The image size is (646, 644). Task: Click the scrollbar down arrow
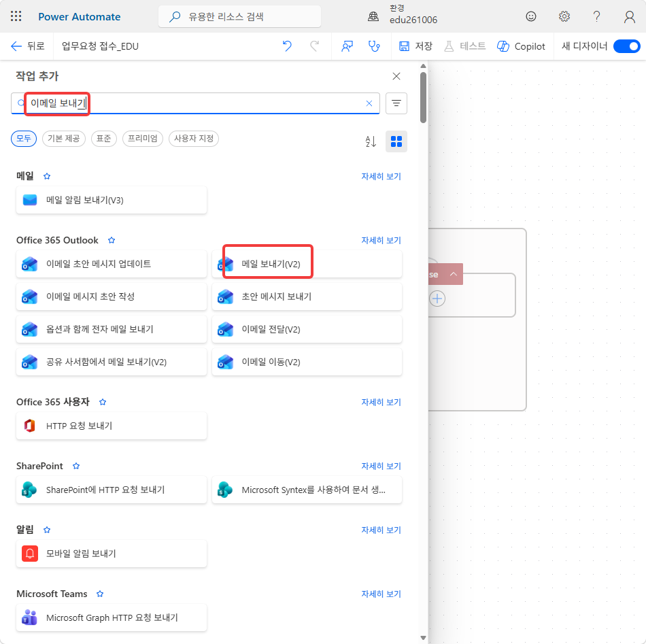(423, 638)
